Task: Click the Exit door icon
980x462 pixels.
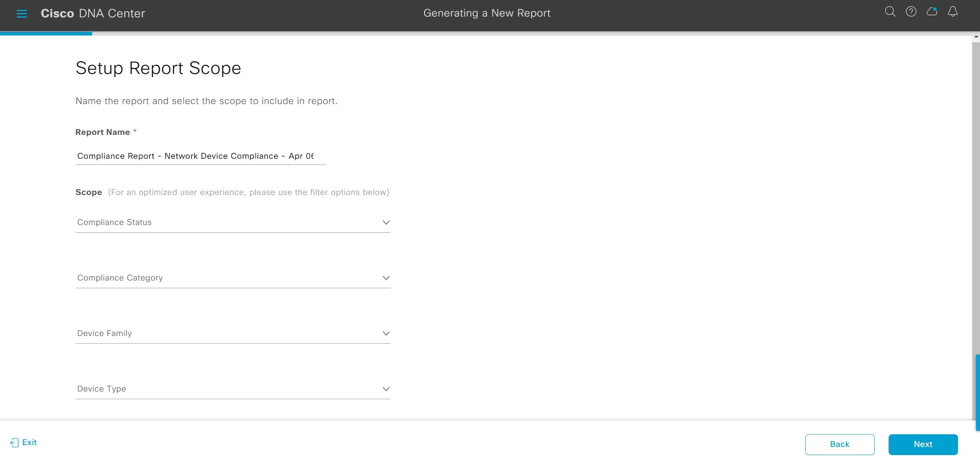Action: (14, 443)
